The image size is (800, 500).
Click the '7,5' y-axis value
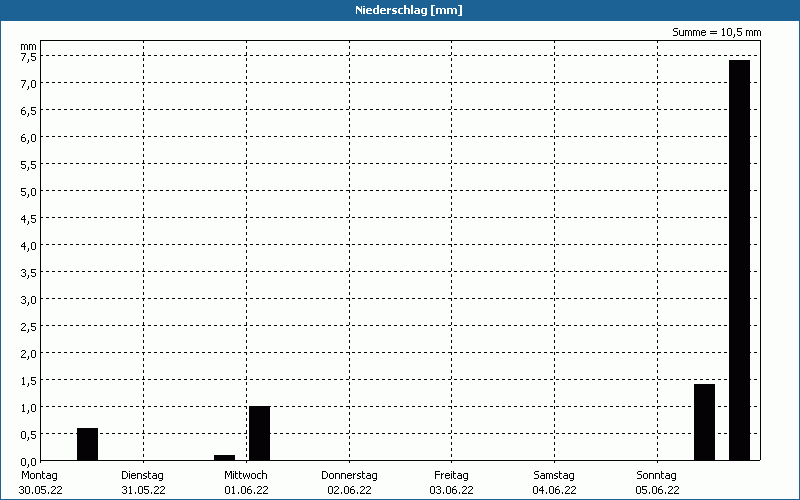(29, 57)
